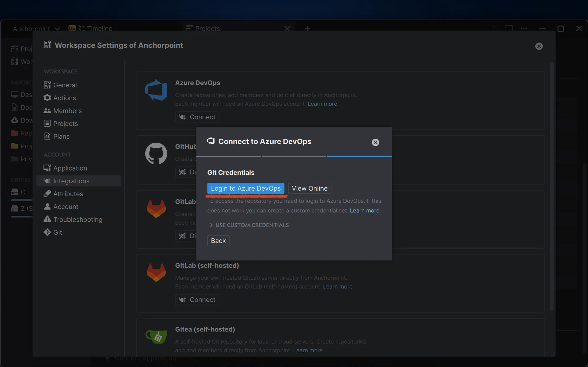Open Application account settings
This screenshot has height=367, width=588.
pos(79,168)
